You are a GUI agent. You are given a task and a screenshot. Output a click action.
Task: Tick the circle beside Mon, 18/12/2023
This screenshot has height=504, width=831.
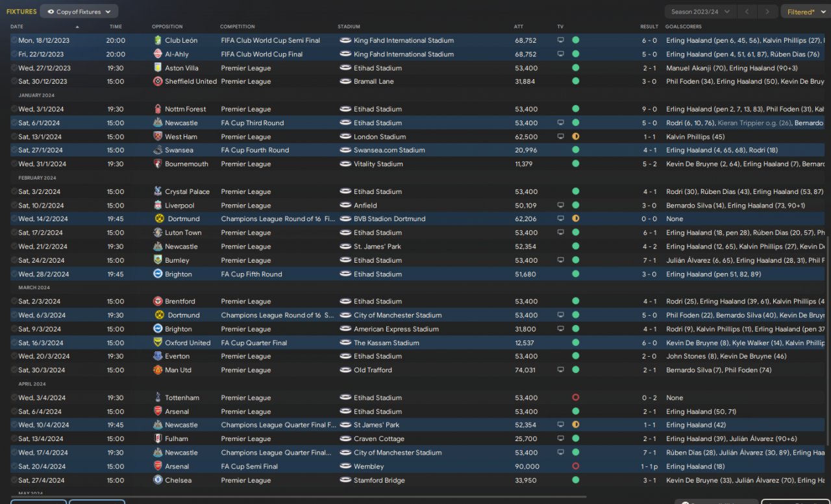point(14,40)
